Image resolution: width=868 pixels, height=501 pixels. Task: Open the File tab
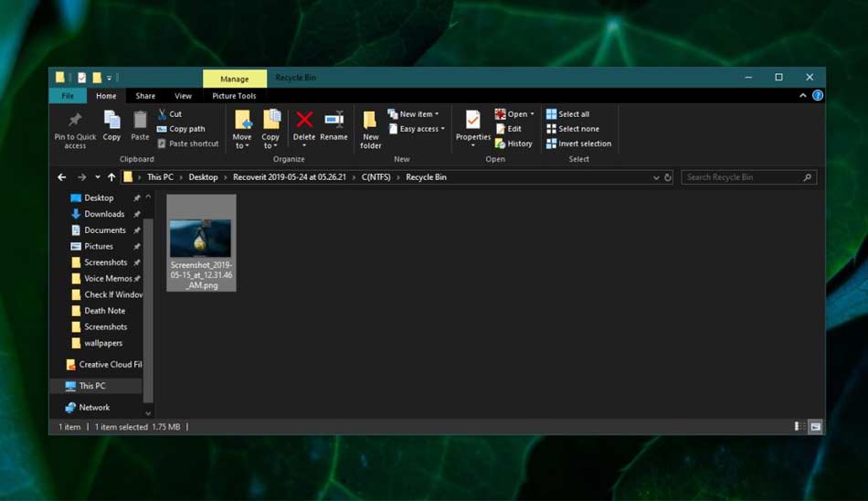(x=68, y=96)
